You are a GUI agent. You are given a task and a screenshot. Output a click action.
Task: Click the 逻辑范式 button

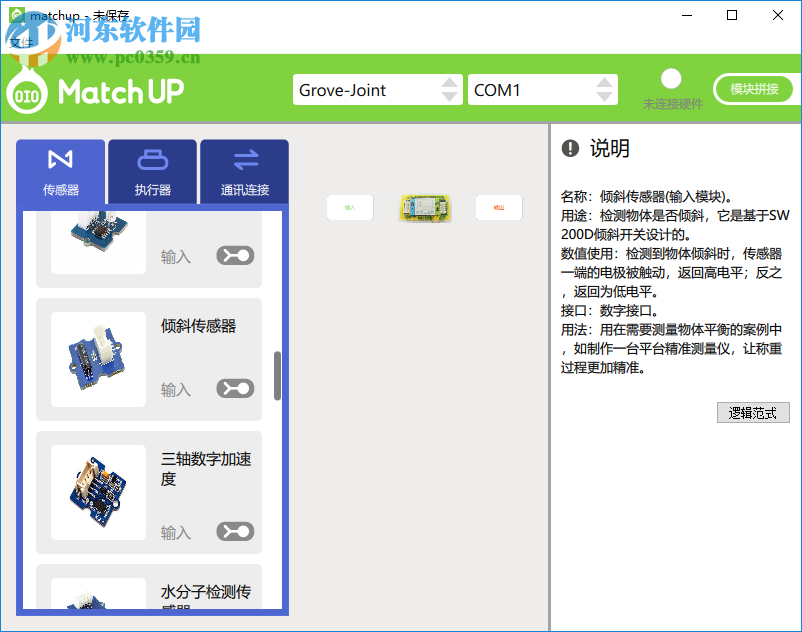753,412
